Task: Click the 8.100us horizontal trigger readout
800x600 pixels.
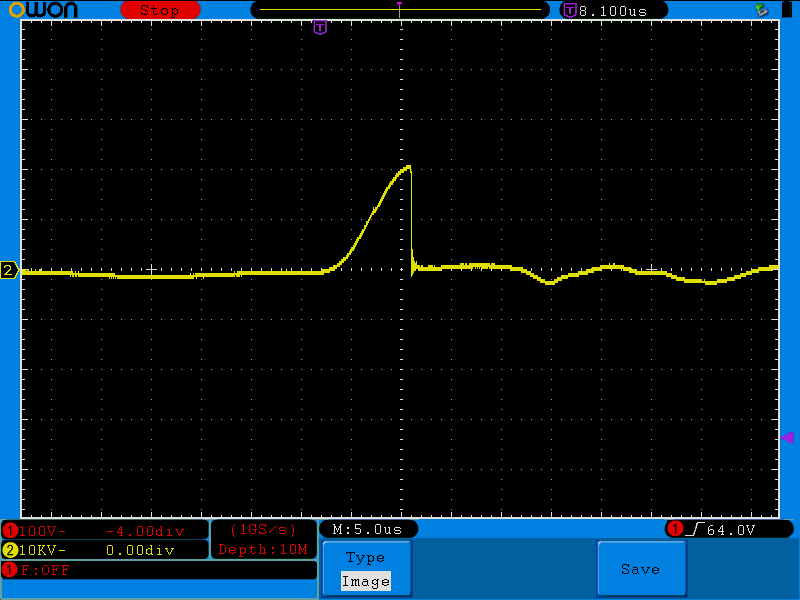Action: (x=613, y=11)
